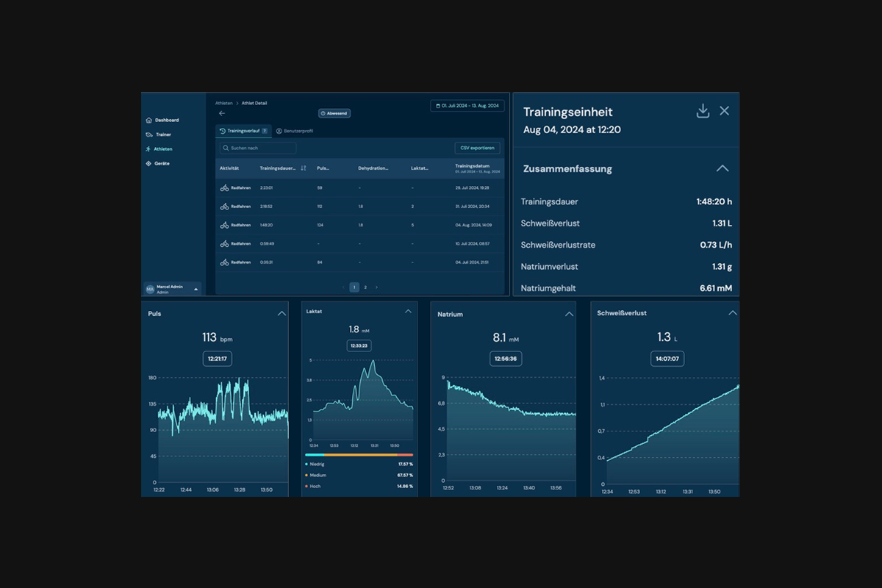This screenshot has width=882, height=588.
Task: Open Geräte in the sidebar
Action: pyautogui.click(x=161, y=163)
